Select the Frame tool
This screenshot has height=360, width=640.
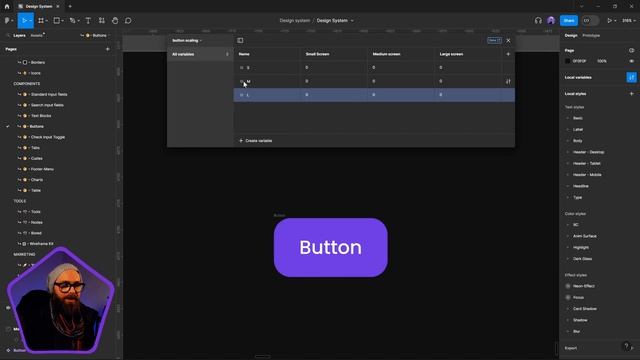point(41,20)
